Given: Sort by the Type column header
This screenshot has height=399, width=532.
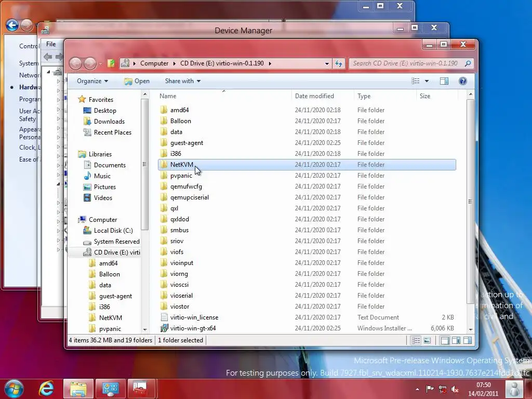Looking at the screenshot, I should [385, 96].
